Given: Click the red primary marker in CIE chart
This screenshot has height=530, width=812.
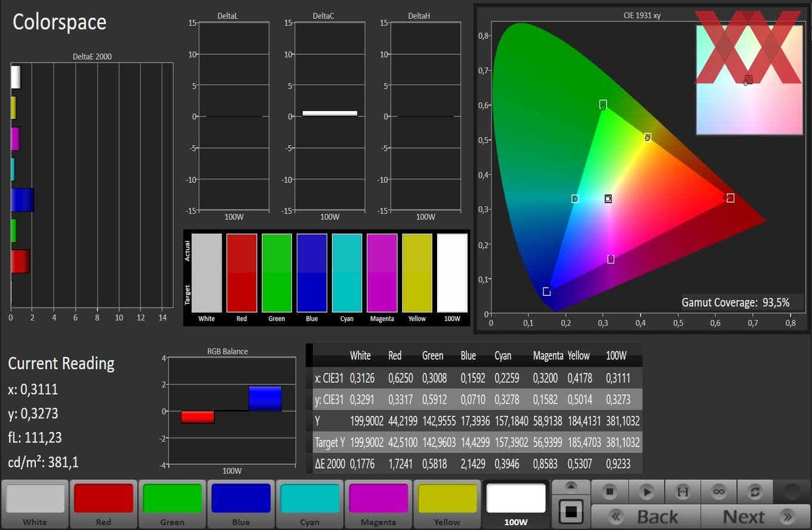Looking at the screenshot, I should coord(730,198).
